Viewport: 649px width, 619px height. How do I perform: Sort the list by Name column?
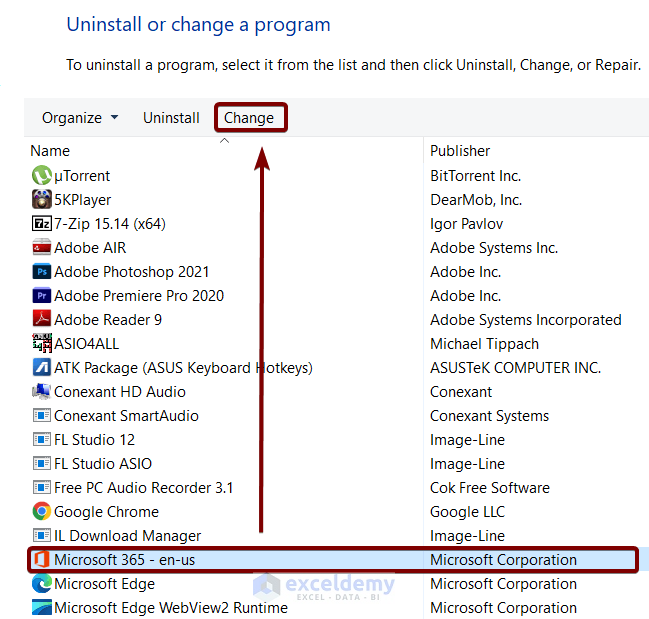pos(50,151)
